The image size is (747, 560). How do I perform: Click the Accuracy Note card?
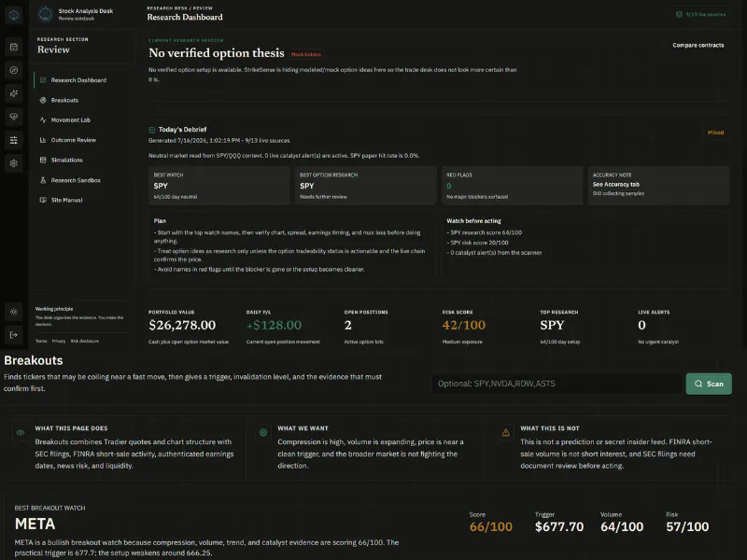click(x=658, y=186)
